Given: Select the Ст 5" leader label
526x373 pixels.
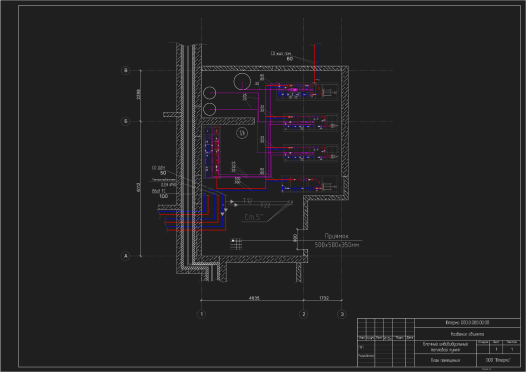Looking at the screenshot, I should [254, 217].
